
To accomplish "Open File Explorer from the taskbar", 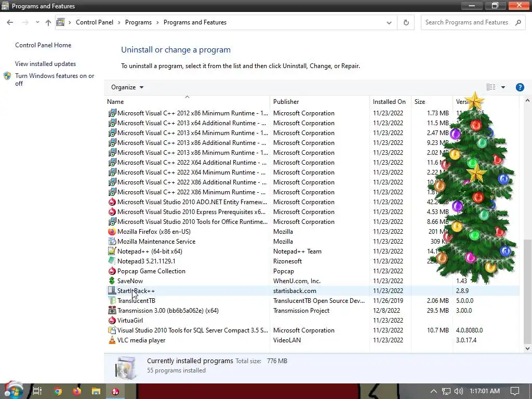I will click(x=96, y=391).
